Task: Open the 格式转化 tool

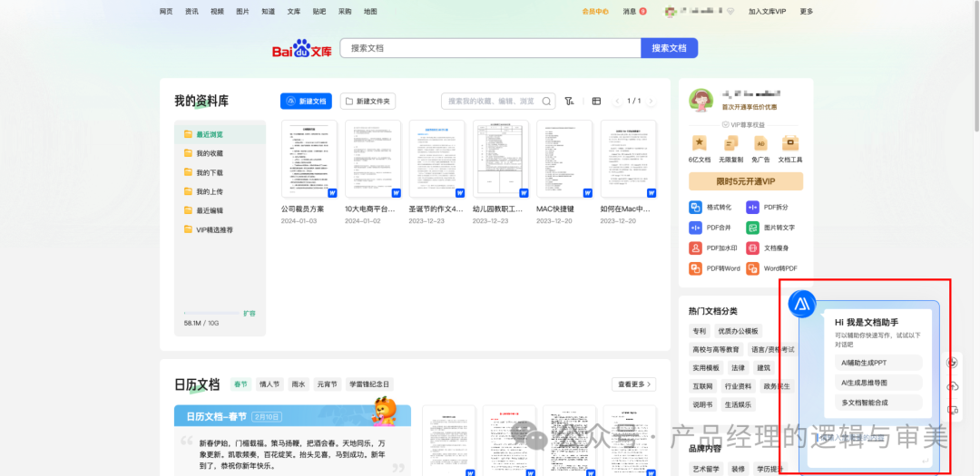Action: (x=710, y=208)
